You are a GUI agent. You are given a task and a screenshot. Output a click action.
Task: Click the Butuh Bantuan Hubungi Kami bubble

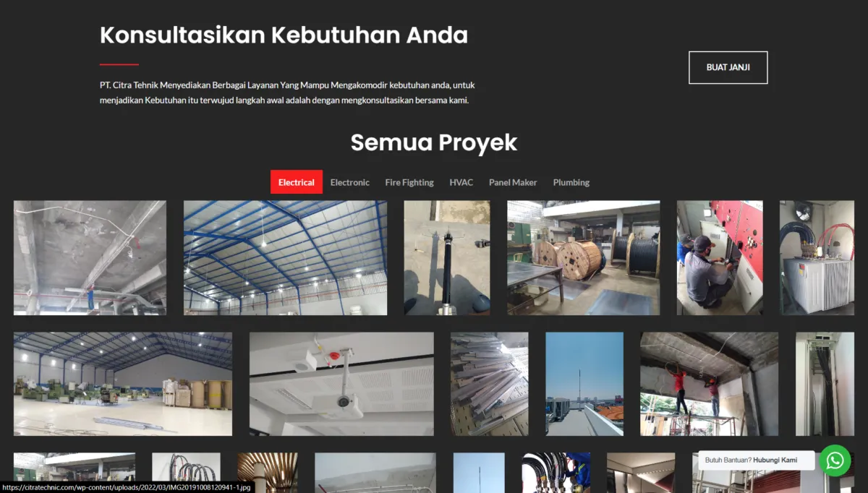pos(756,460)
